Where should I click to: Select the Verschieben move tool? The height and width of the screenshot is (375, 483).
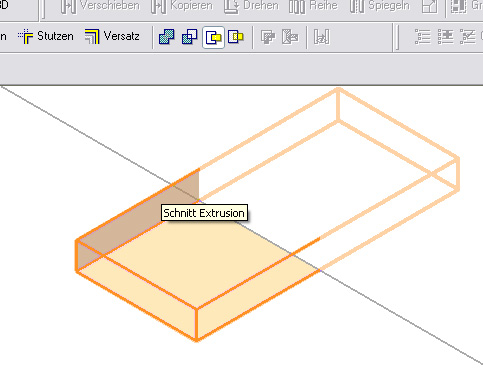point(100,6)
